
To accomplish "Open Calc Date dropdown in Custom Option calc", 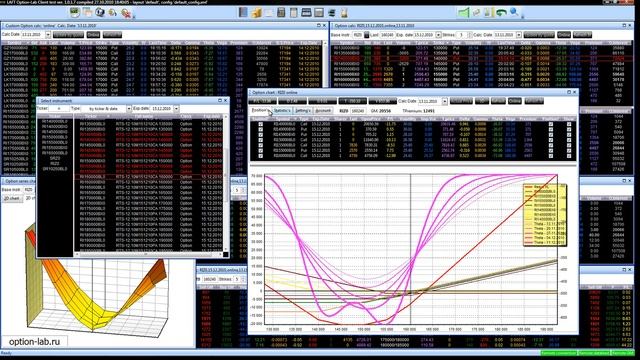I will pos(48,35).
